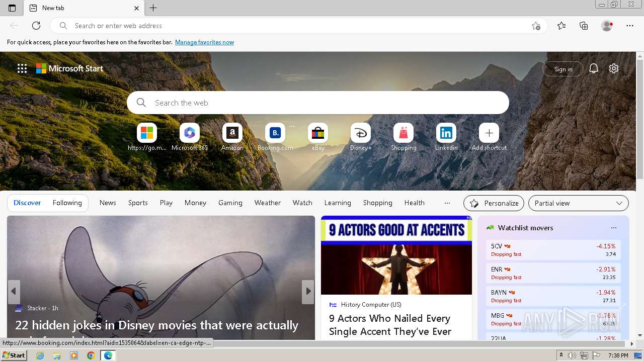
Task: Click Manage favorites now link
Action: (204, 42)
